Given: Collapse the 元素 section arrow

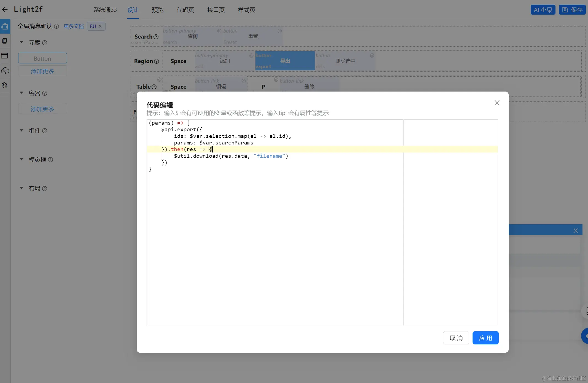Looking at the screenshot, I should pyautogui.click(x=21, y=42).
